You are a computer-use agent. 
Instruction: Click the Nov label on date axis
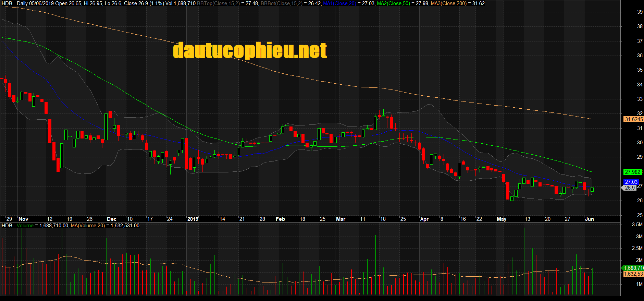pyautogui.click(x=23, y=219)
